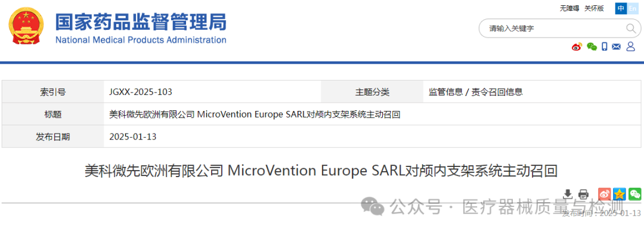This screenshot has width=644, height=232.
Task: Enable 关怀版 care mode
Action: tap(595, 8)
